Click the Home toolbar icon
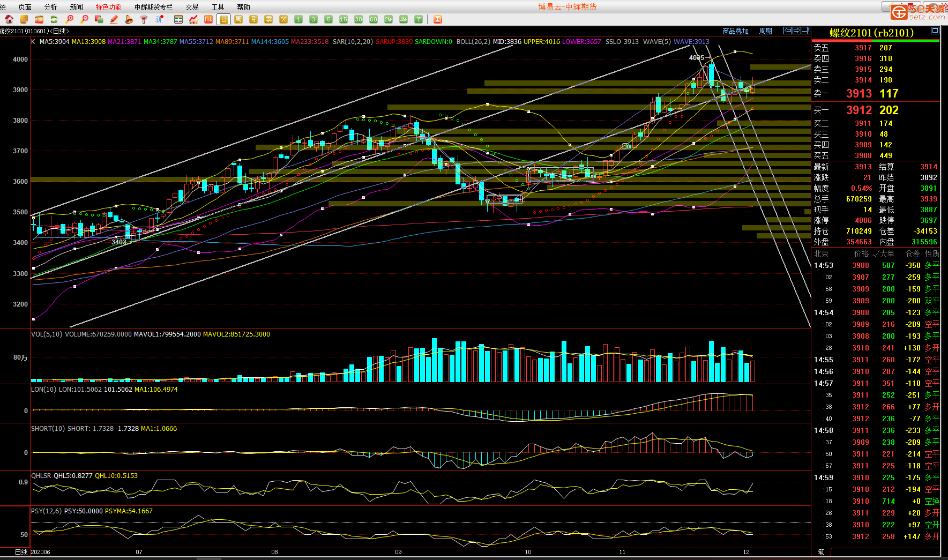Image resolution: width=948 pixels, height=560 pixels. [9, 19]
